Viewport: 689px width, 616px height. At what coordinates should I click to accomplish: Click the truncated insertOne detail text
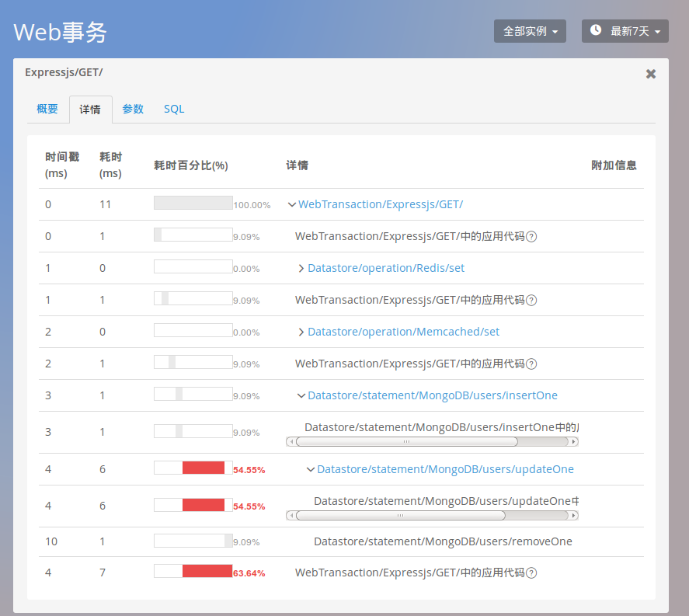coord(442,427)
